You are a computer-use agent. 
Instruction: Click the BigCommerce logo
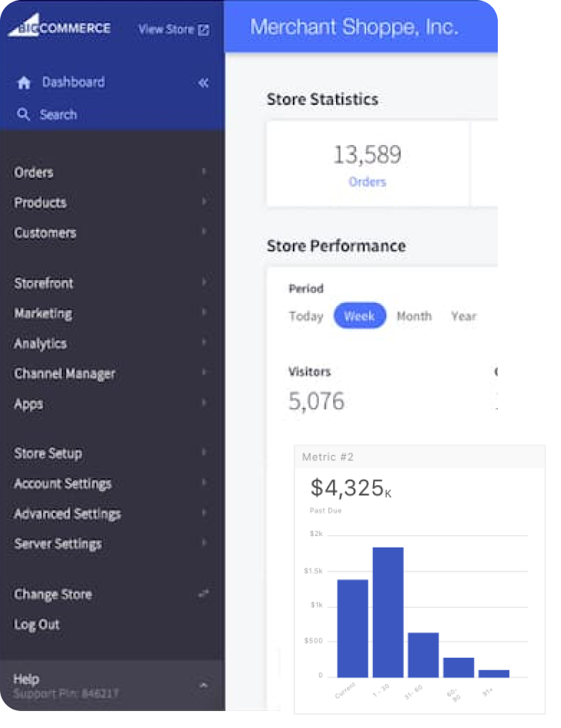tap(59, 29)
